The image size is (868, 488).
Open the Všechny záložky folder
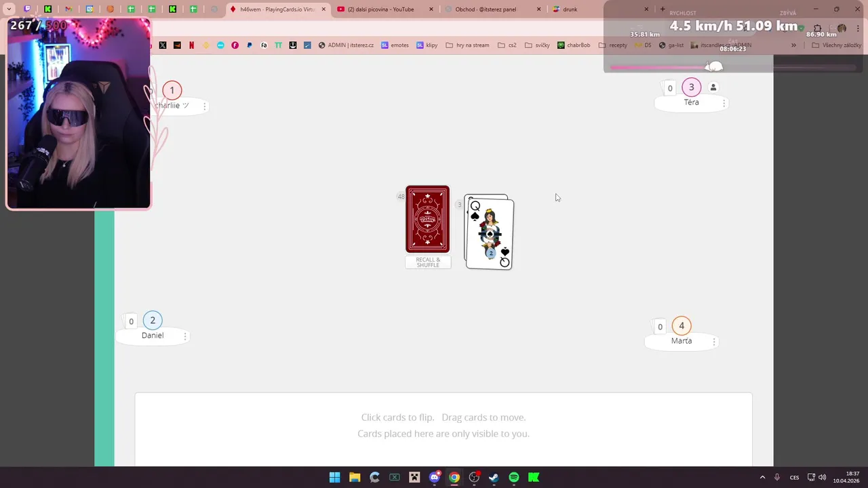click(836, 45)
